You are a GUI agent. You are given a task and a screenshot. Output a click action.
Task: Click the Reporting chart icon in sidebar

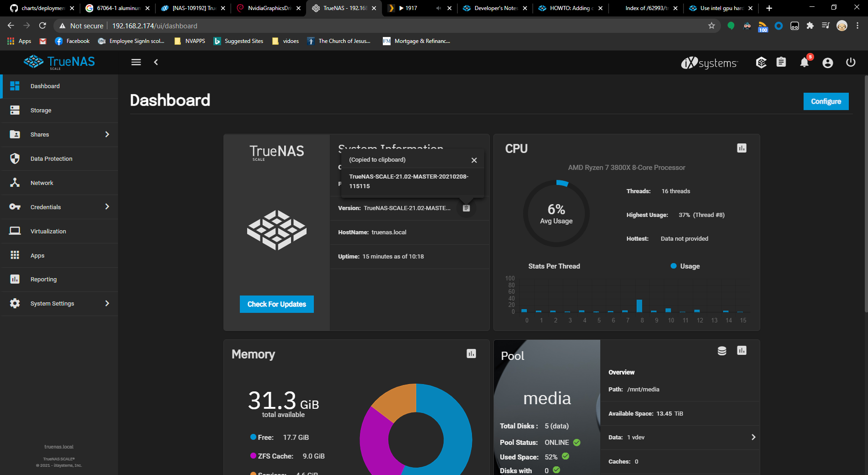[x=15, y=279]
